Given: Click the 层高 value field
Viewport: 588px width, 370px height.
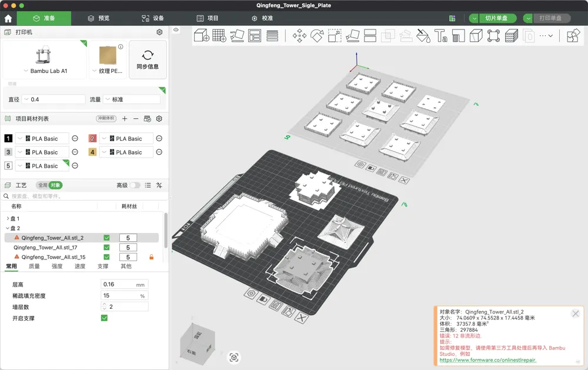Looking at the screenshot, I should pos(125,285).
